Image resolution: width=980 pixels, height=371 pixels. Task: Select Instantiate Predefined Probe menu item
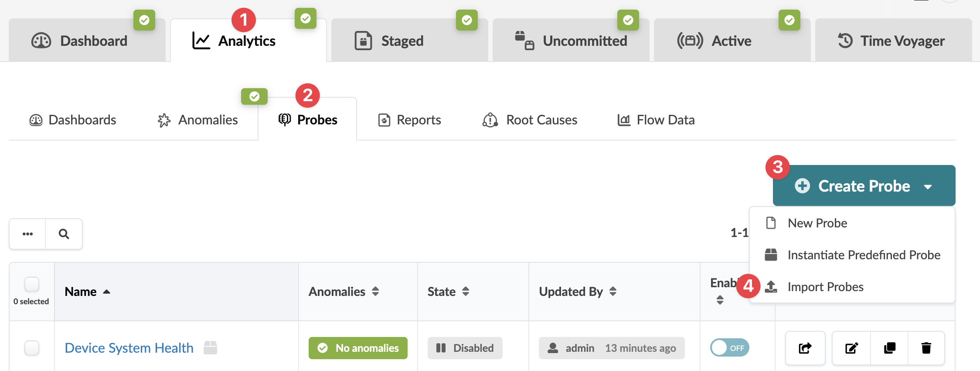click(x=864, y=255)
